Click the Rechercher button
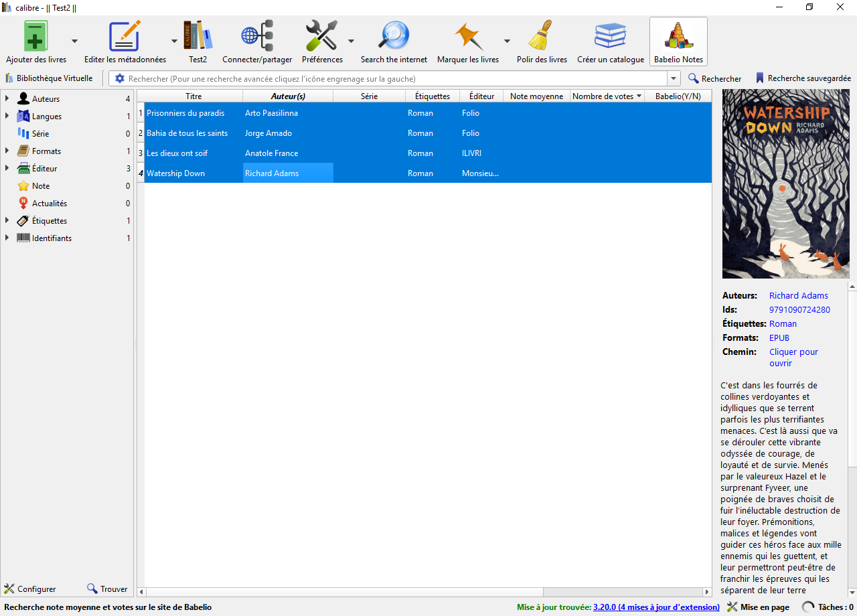 (x=714, y=78)
